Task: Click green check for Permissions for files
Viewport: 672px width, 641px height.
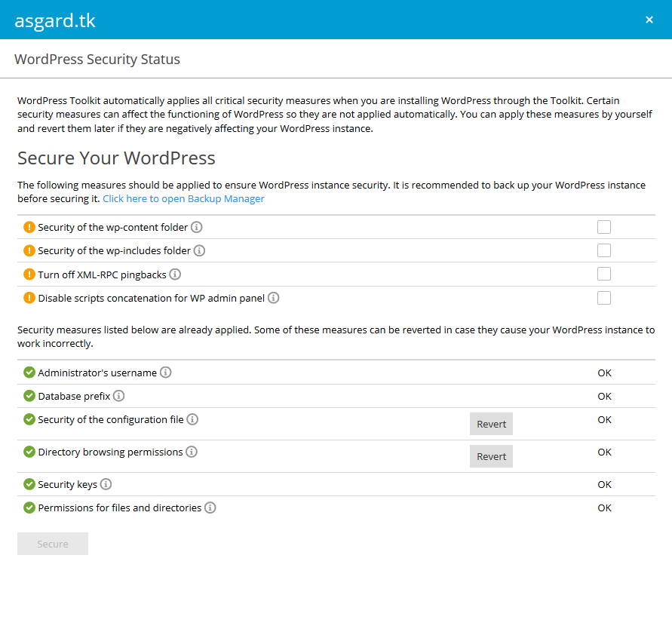Action: tap(29, 508)
